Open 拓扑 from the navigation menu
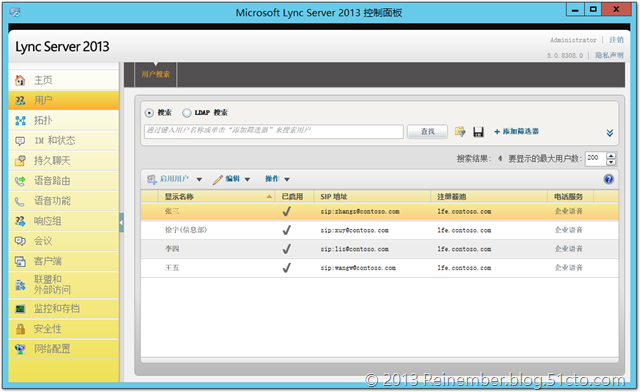 click(x=64, y=120)
